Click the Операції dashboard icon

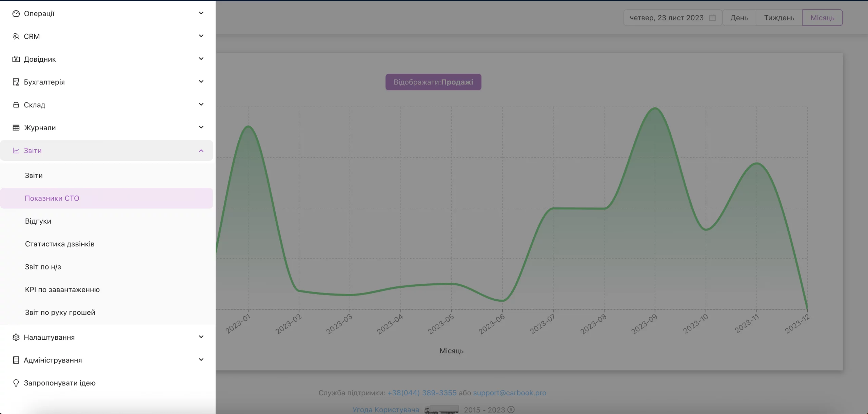(x=16, y=14)
